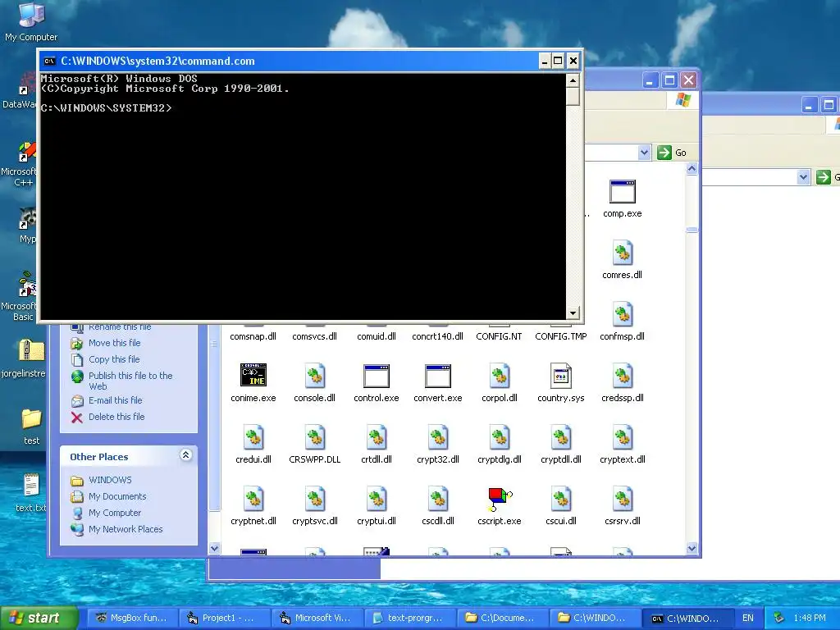
Task: Click Copy this file link
Action: [113, 359]
